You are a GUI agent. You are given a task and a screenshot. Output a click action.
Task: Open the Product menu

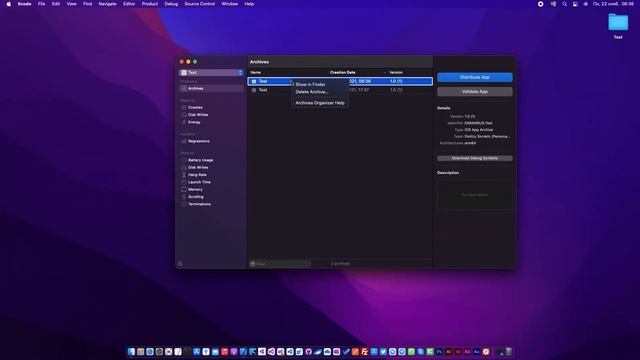150,4
